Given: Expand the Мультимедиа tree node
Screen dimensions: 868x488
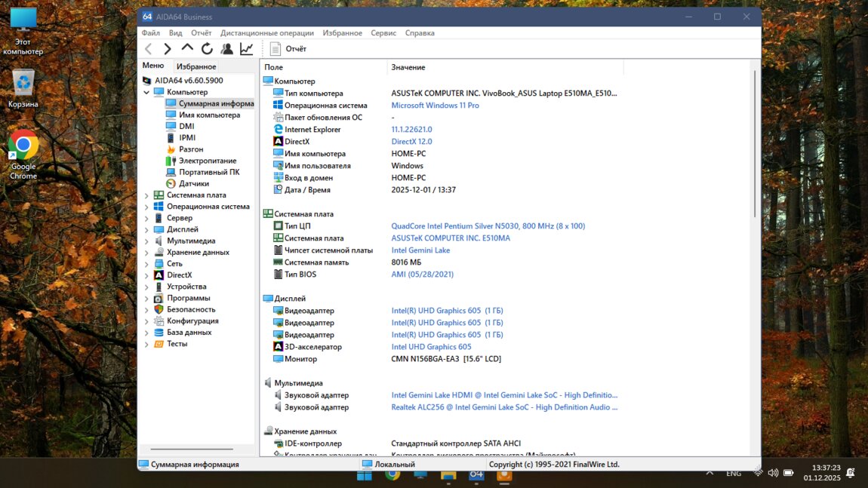Looking at the screenshot, I should 146,241.
